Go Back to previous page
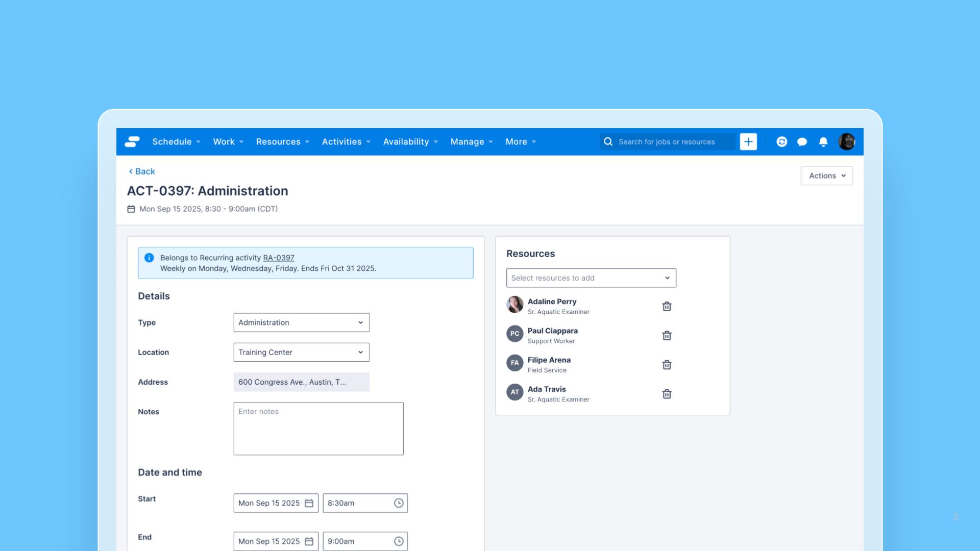 point(142,171)
